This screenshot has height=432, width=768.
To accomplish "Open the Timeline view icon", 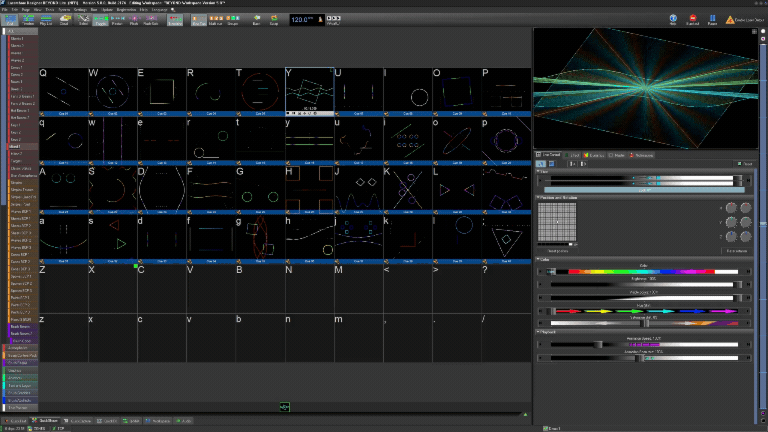I will pos(28,20).
